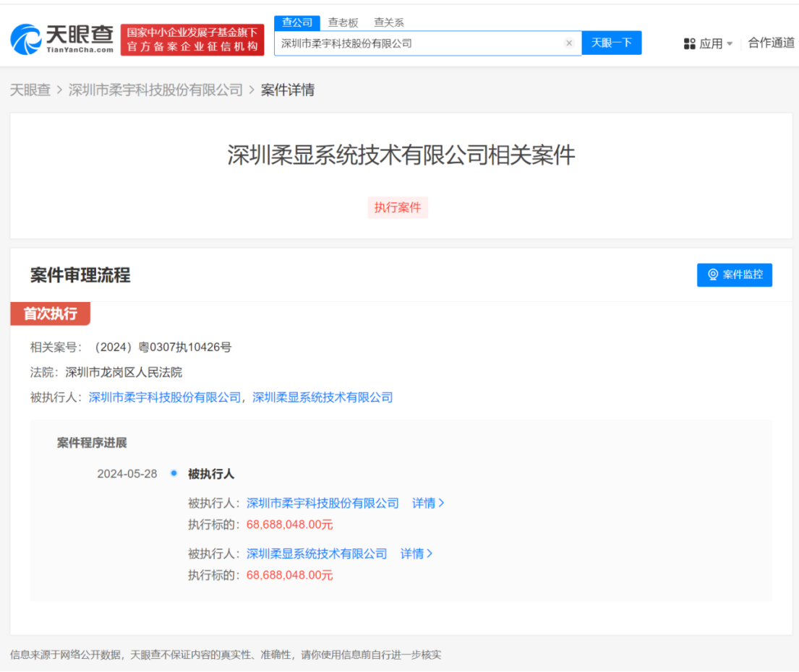
Task: Click the 首次执行 red label
Action: coord(49,314)
